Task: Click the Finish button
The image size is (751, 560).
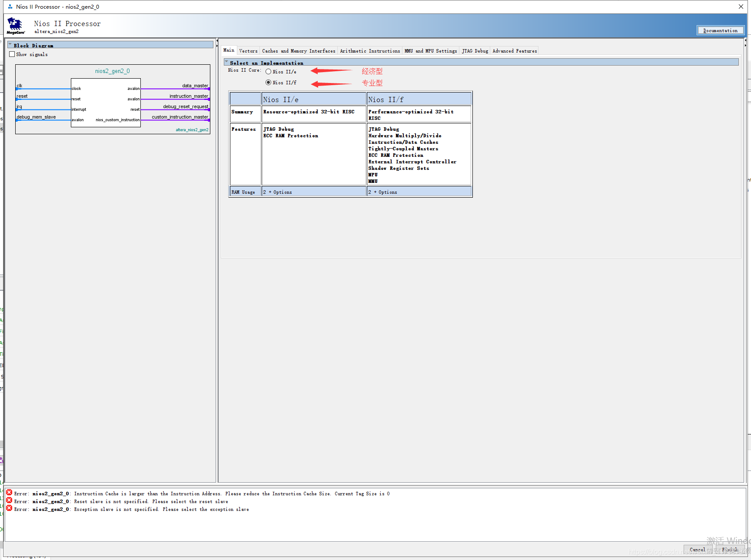Action: (x=730, y=550)
